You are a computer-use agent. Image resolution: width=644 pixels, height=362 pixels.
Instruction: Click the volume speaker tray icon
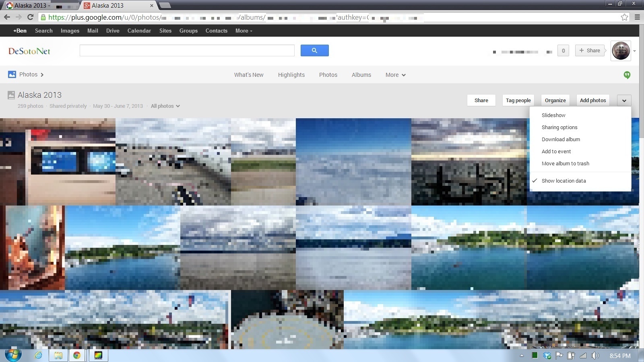595,356
